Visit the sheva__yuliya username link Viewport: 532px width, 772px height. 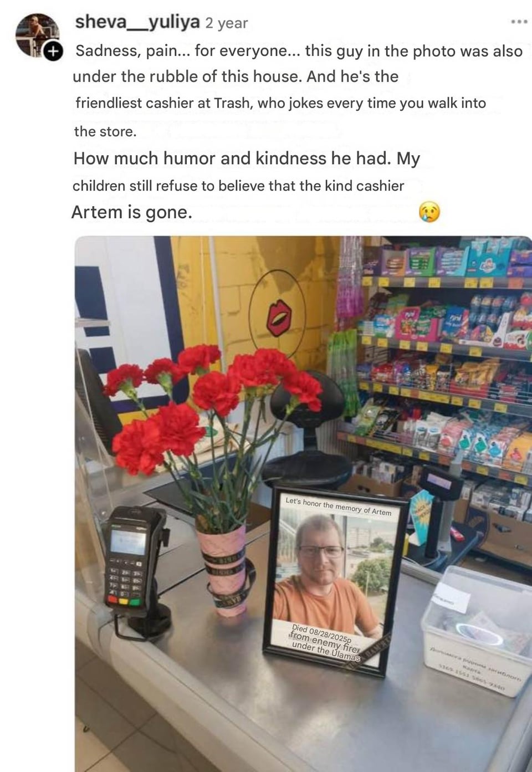(x=137, y=22)
